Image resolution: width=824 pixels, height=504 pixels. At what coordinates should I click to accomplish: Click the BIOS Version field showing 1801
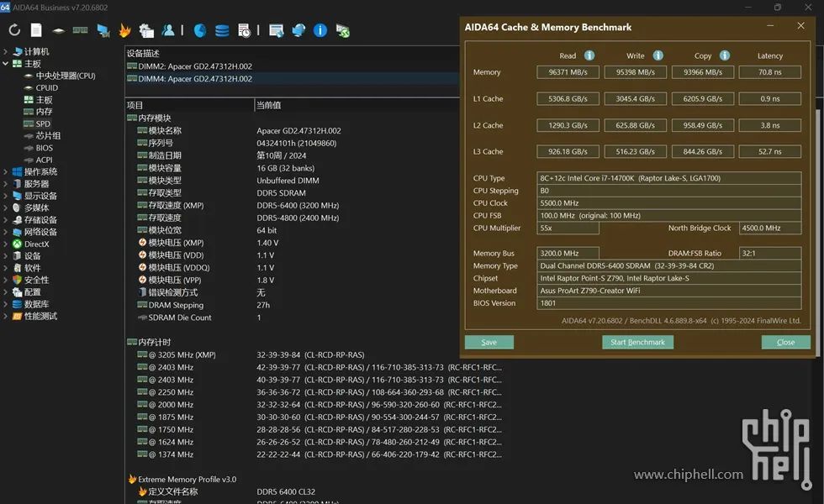click(669, 303)
